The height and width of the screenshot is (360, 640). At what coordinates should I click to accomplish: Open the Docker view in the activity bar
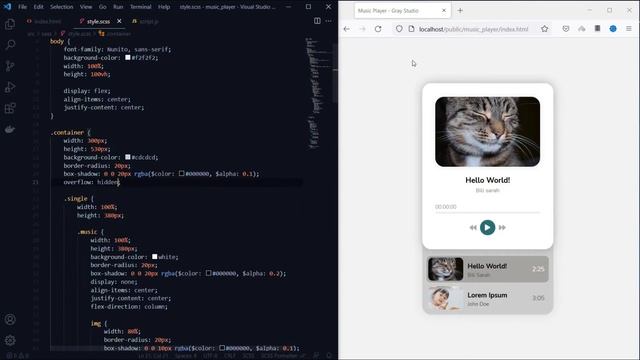[10, 129]
